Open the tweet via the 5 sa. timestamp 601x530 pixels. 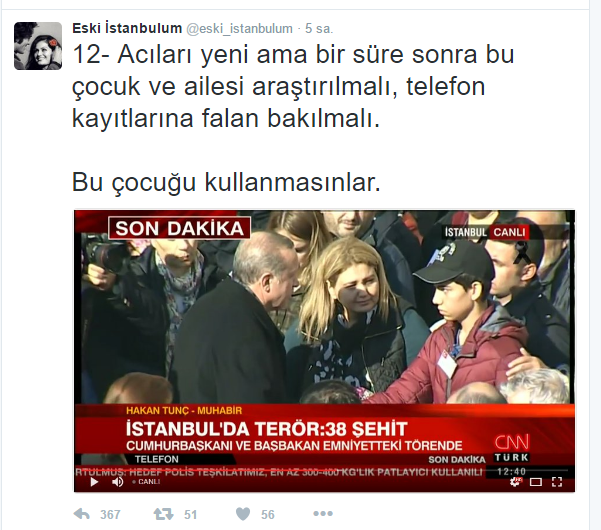(319, 29)
